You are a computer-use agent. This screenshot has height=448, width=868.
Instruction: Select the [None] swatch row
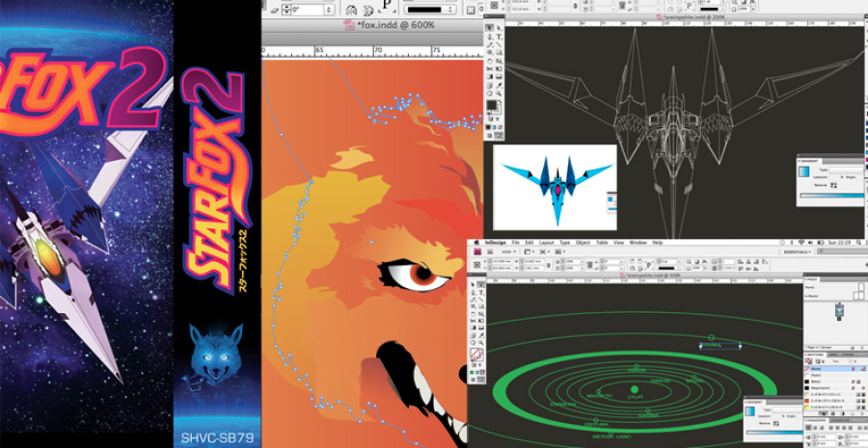click(x=836, y=369)
